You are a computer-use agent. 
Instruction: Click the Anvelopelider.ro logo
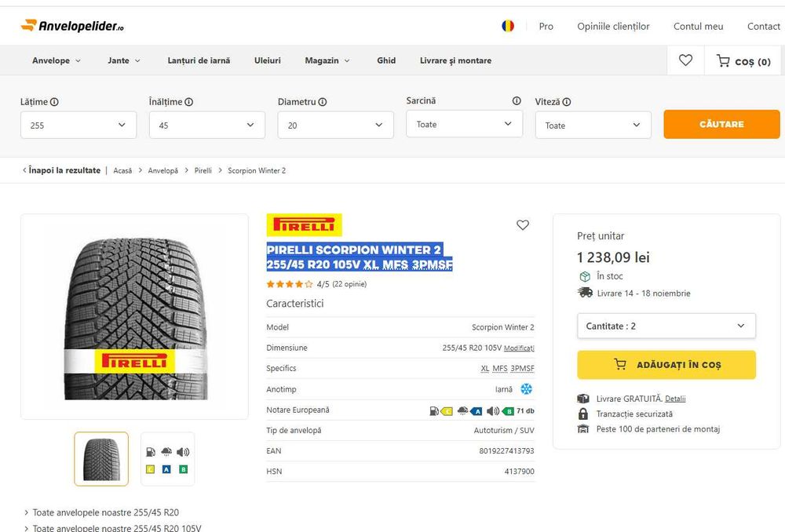point(72,26)
